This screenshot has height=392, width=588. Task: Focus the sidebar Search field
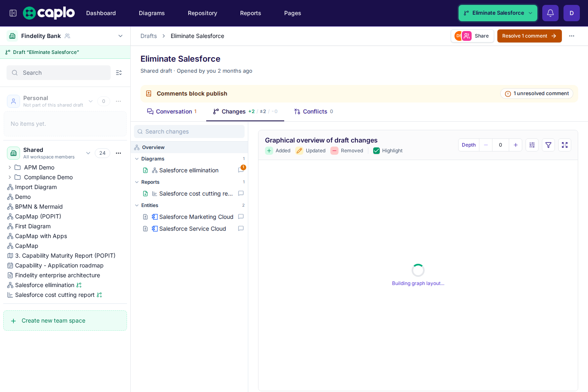tap(58, 73)
